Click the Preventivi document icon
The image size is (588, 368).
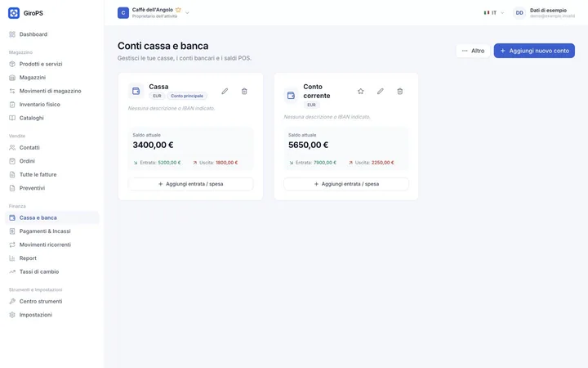pyautogui.click(x=12, y=188)
